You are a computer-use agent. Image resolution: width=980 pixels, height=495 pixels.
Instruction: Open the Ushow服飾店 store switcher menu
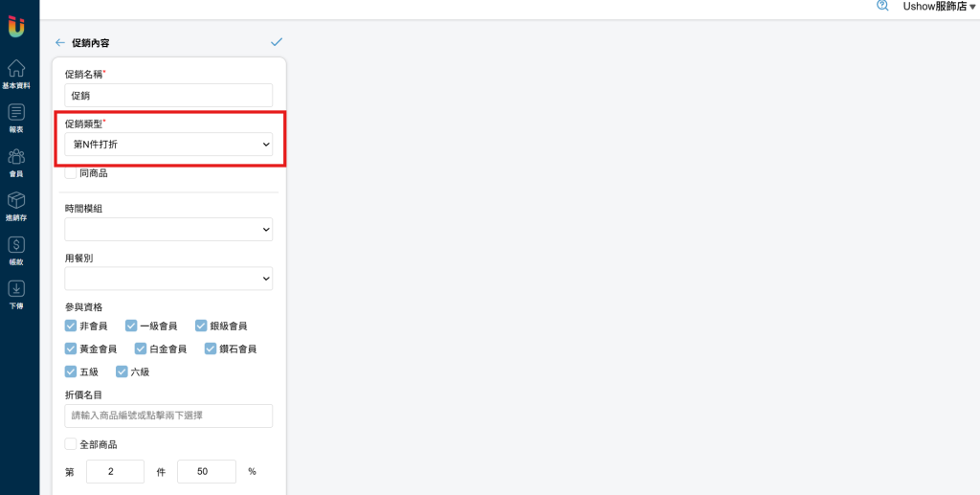pos(939,7)
